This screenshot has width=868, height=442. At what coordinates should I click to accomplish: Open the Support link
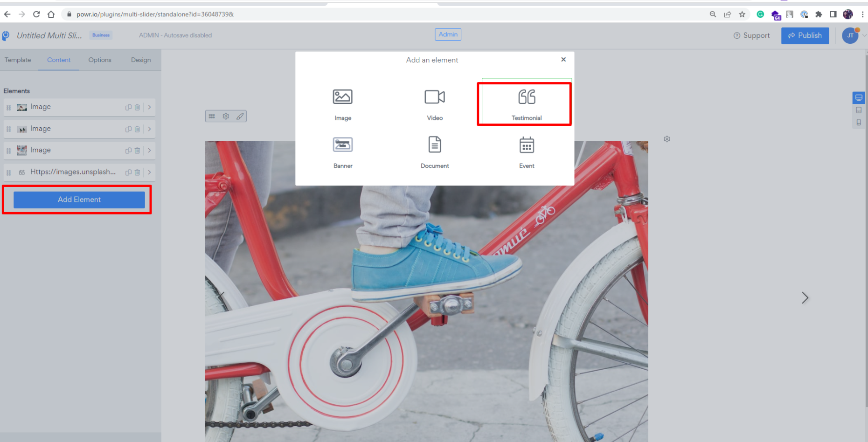pyautogui.click(x=751, y=35)
